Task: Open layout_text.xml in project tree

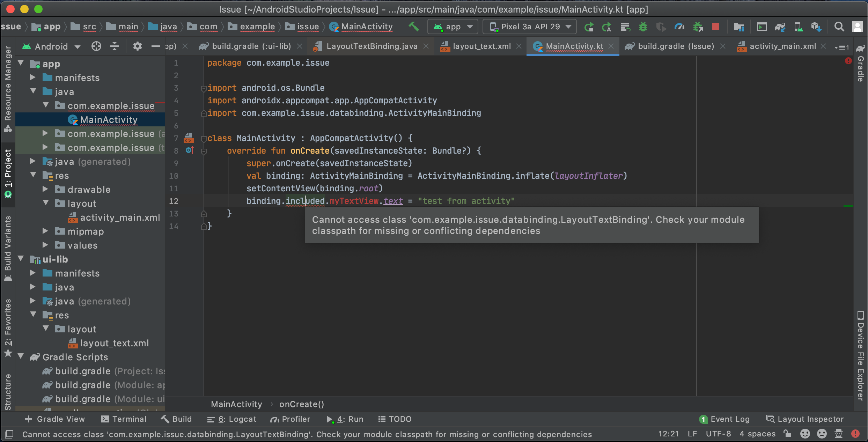Action: (114, 343)
